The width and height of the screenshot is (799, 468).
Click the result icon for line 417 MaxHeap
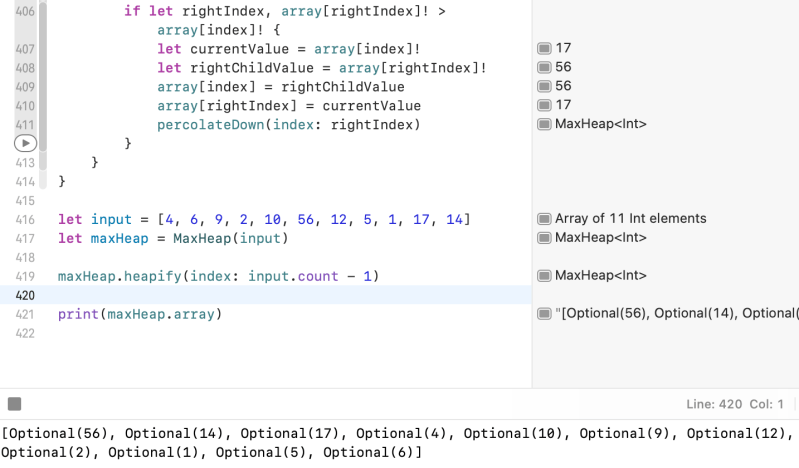click(544, 238)
